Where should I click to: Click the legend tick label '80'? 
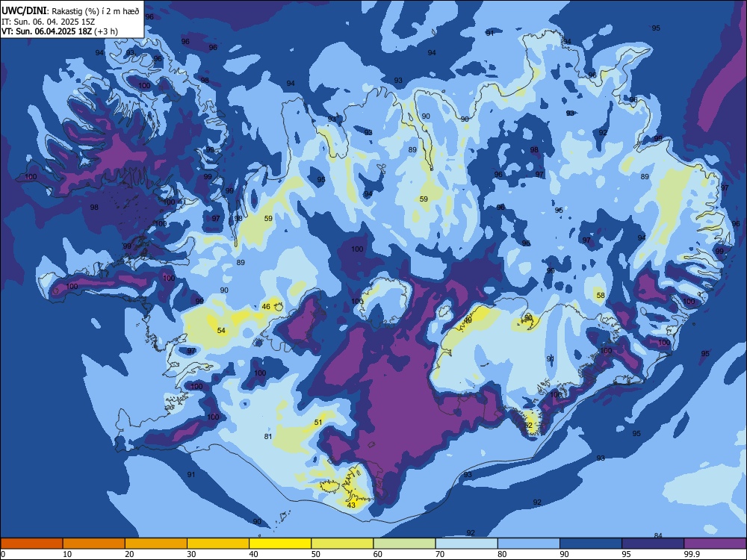coord(502,554)
